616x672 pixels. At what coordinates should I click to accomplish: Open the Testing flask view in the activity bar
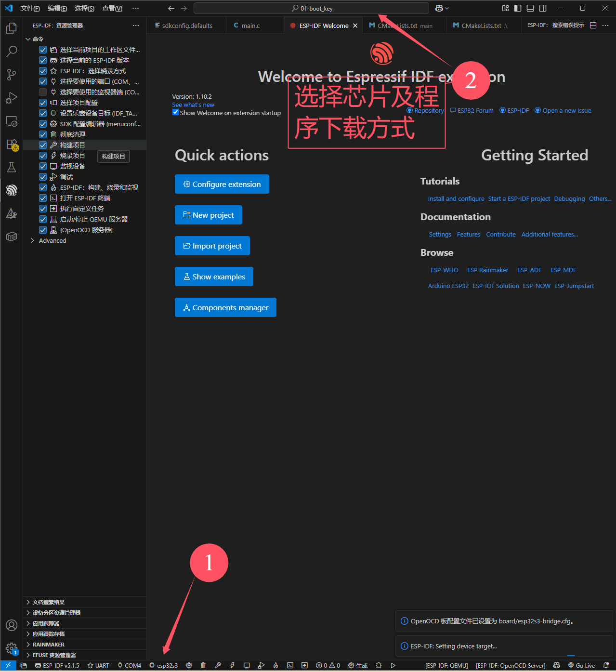tap(12, 167)
